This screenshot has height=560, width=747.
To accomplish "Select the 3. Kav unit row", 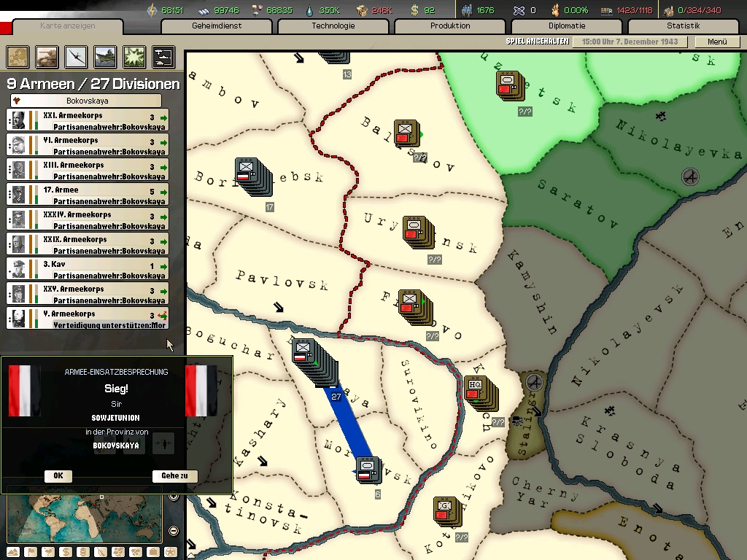I will 88,268.
